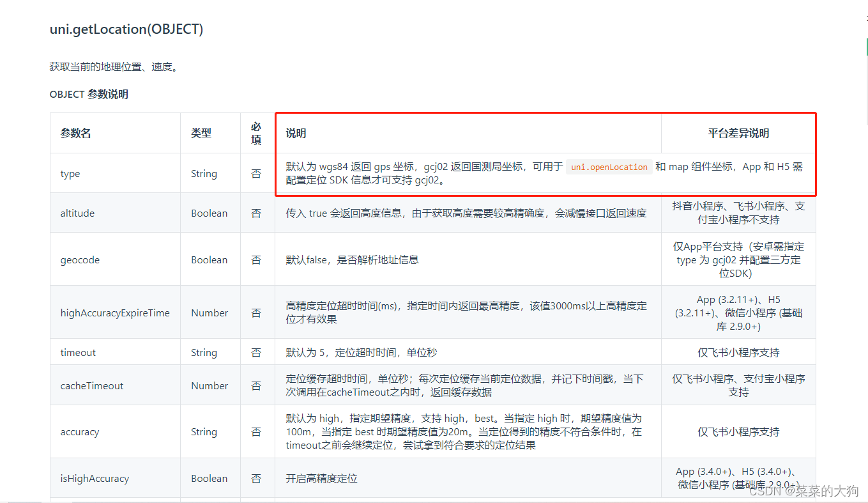Click the OBJECT 参数说明 subheading

[x=89, y=94]
